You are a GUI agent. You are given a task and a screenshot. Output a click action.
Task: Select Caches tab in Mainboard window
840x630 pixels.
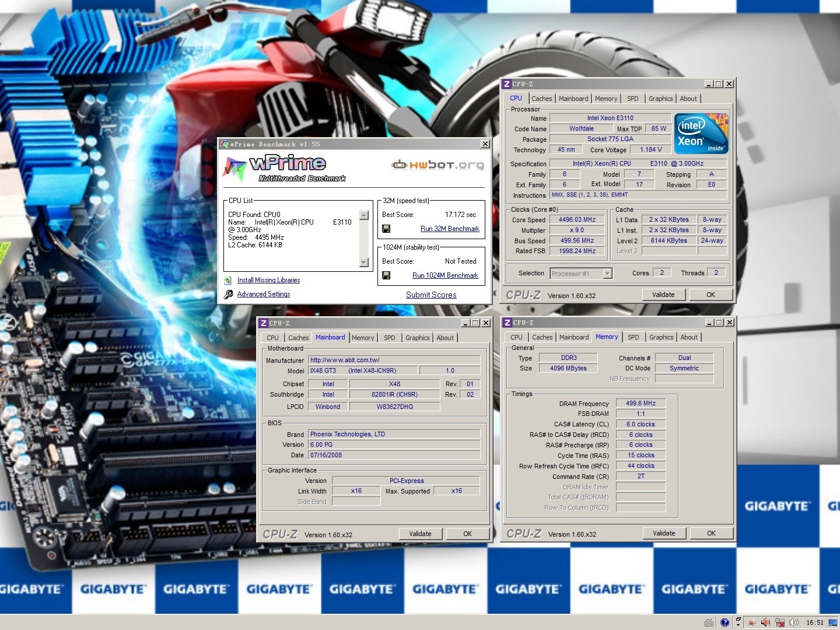click(298, 338)
